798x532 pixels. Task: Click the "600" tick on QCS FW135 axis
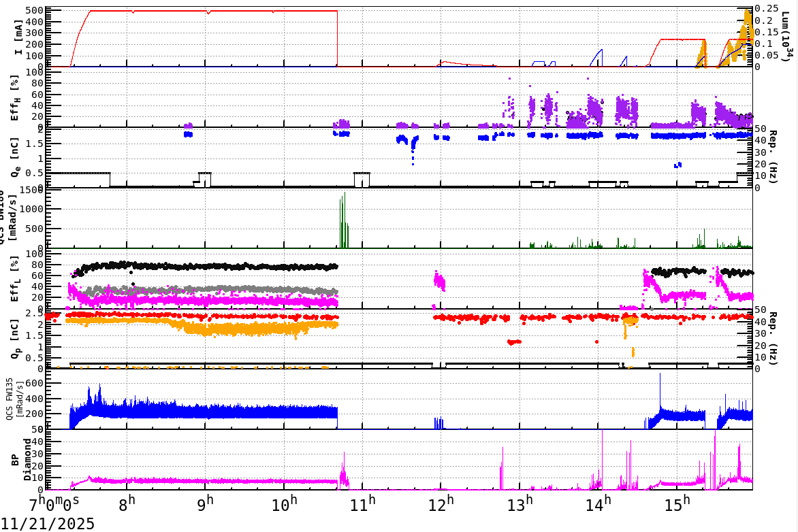35,383
